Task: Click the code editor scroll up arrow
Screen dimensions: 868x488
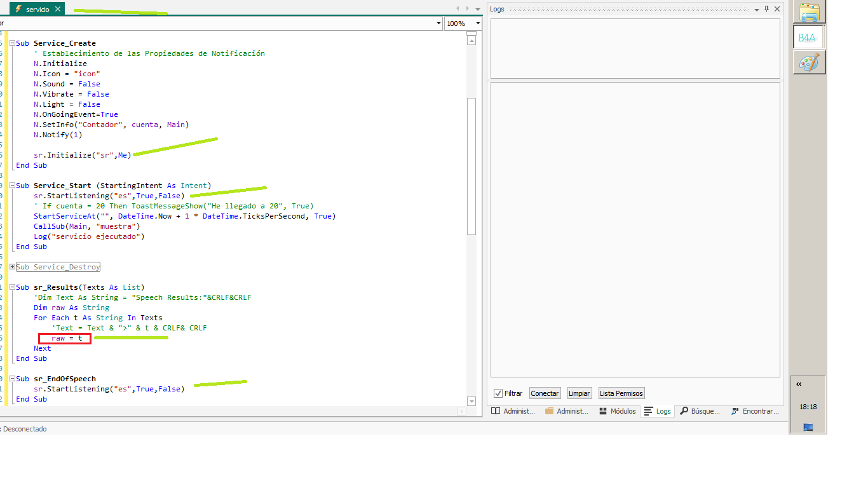Action: [x=471, y=40]
